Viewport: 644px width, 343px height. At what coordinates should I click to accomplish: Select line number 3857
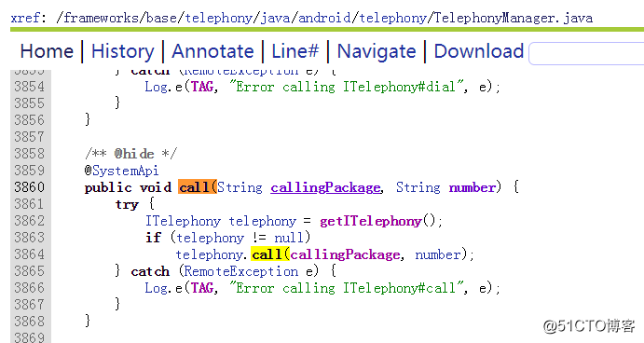point(29,137)
